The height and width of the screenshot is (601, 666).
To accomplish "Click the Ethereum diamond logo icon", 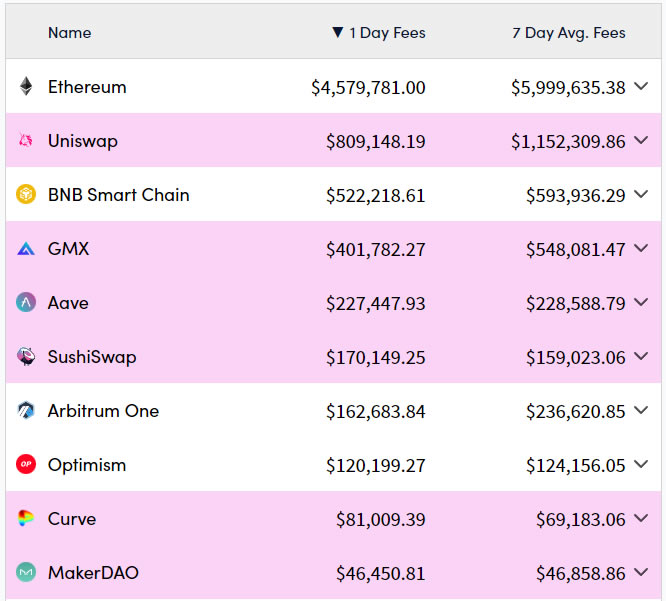I will pyautogui.click(x=26, y=87).
